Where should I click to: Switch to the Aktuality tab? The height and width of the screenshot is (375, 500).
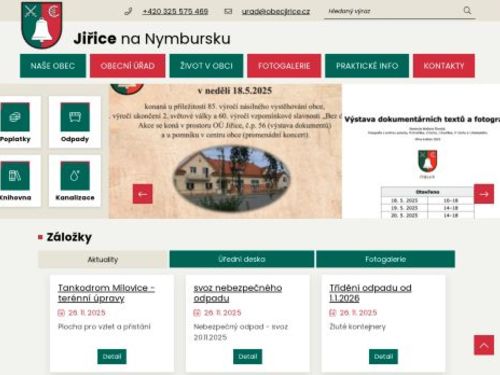click(103, 259)
